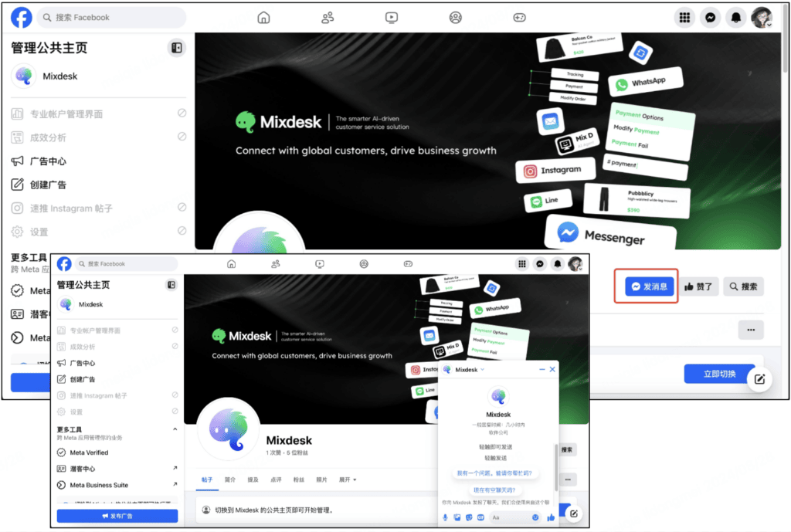The image size is (791, 532).
Task: Open 广告中心 in front window sidebar
Action: [x=117, y=363]
